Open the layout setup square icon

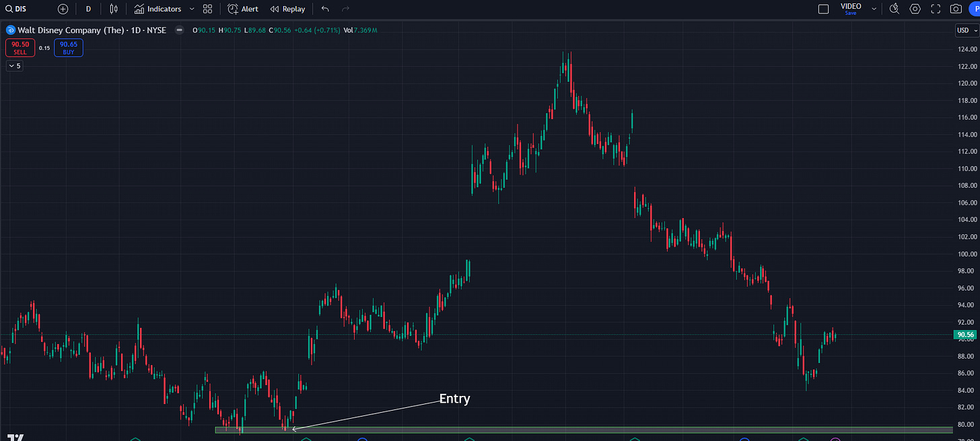[823, 9]
